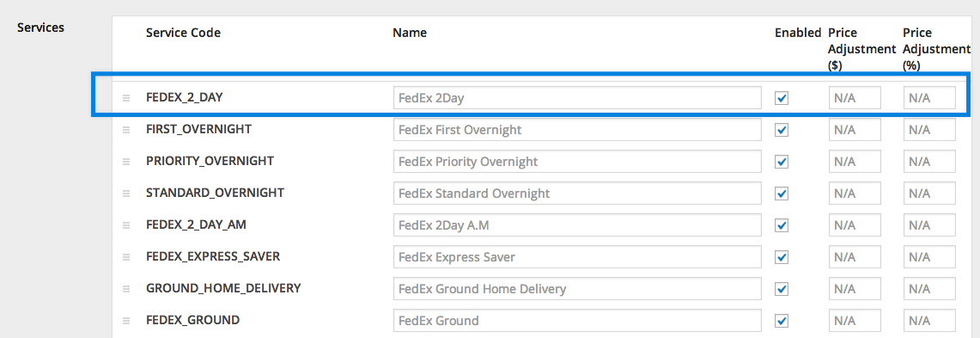Click the reorder handle beside FIRST_OVERNIGHT
The image size is (980, 338).
(x=126, y=130)
